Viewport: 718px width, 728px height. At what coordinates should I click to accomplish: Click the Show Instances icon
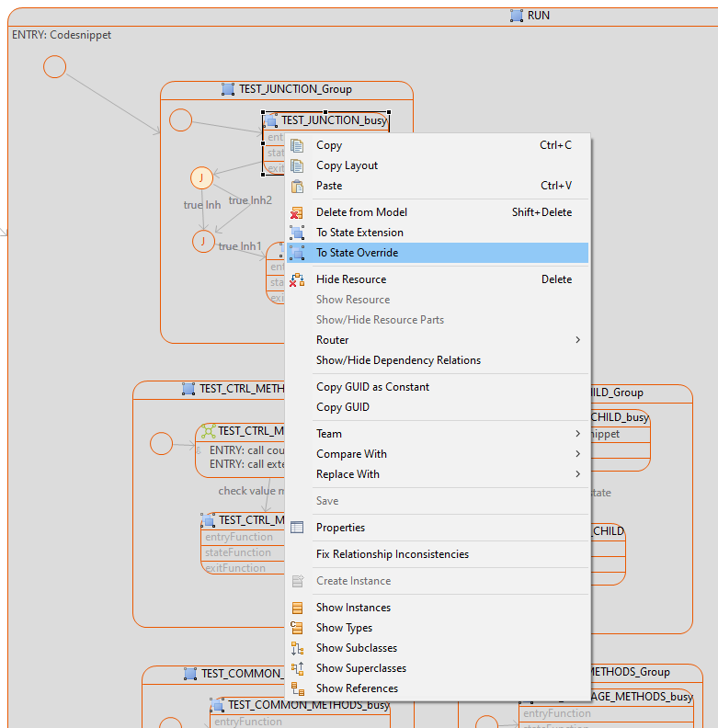click(297, 608)
